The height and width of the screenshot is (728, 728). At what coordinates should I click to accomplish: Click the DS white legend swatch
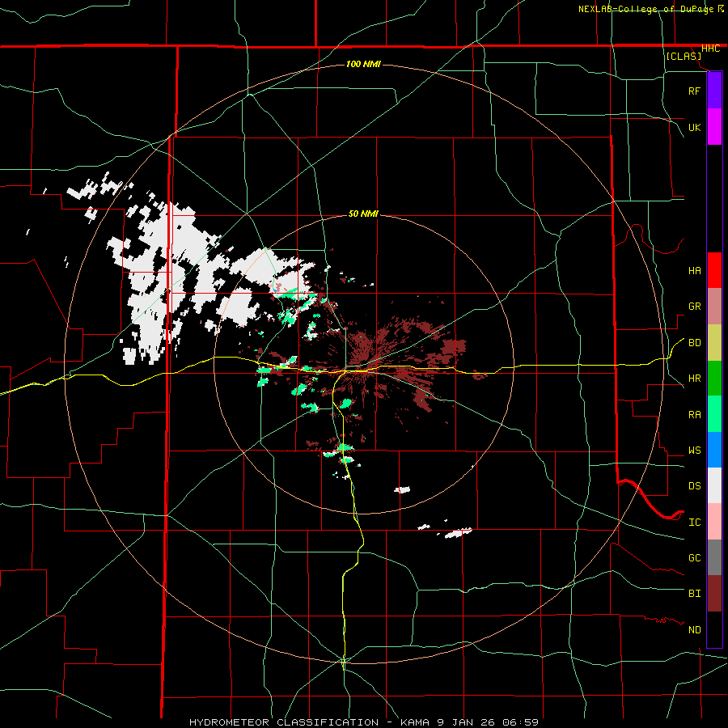[714, 485]
